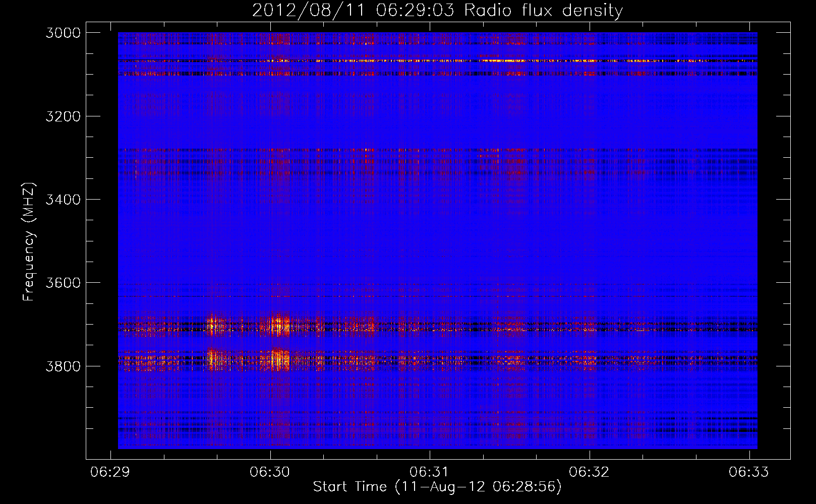Click the 06:32 time tick label
The width and height of the screenshot is (816, 504).
tap(589, 472)
